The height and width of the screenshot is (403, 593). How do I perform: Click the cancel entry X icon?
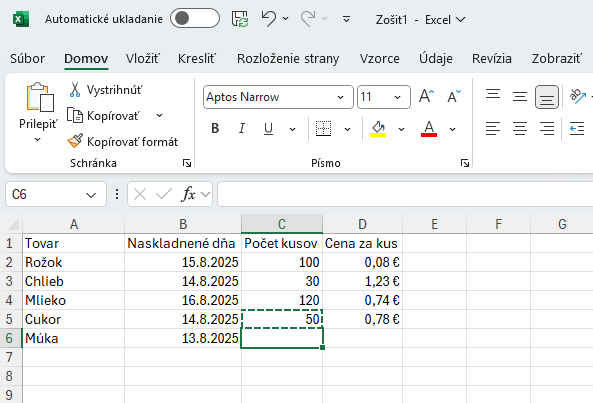point(140,194)
